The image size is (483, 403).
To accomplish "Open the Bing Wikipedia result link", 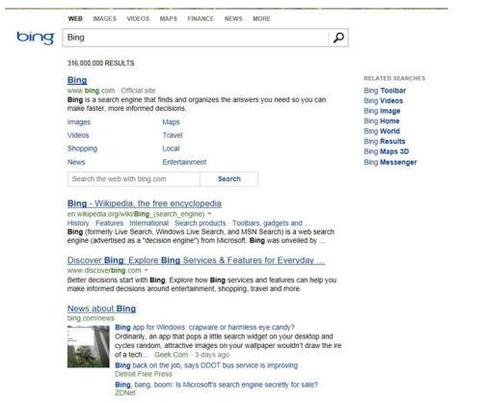I will [144, 203].
